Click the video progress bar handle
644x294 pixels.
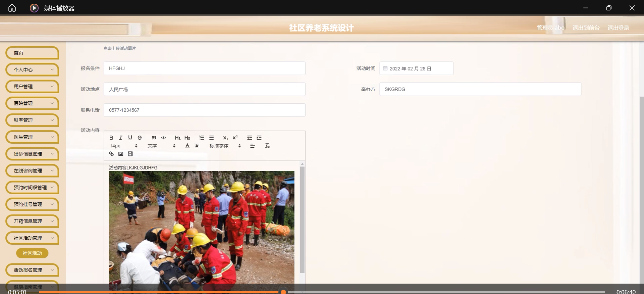283,292
